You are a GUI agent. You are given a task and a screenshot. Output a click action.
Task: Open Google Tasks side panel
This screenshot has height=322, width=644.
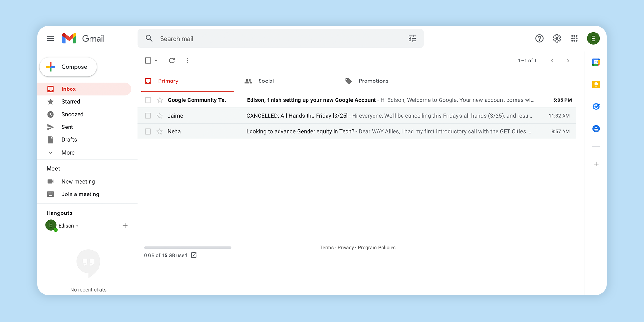[596, 107]
